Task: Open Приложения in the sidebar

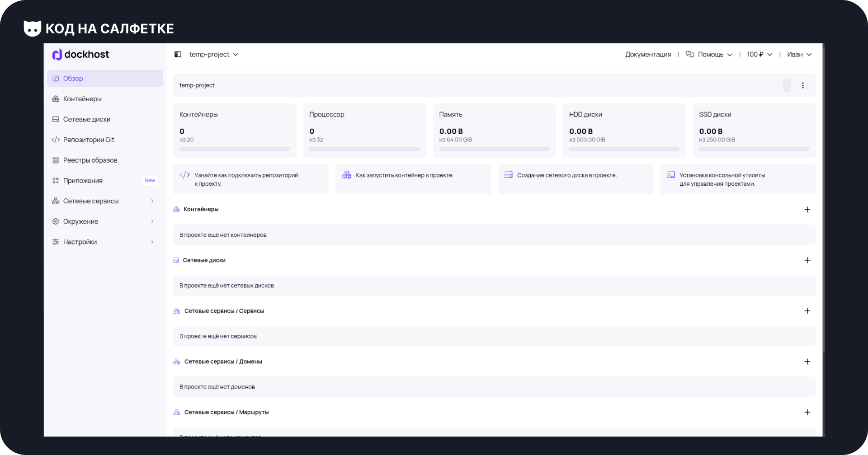Action: 105,180
